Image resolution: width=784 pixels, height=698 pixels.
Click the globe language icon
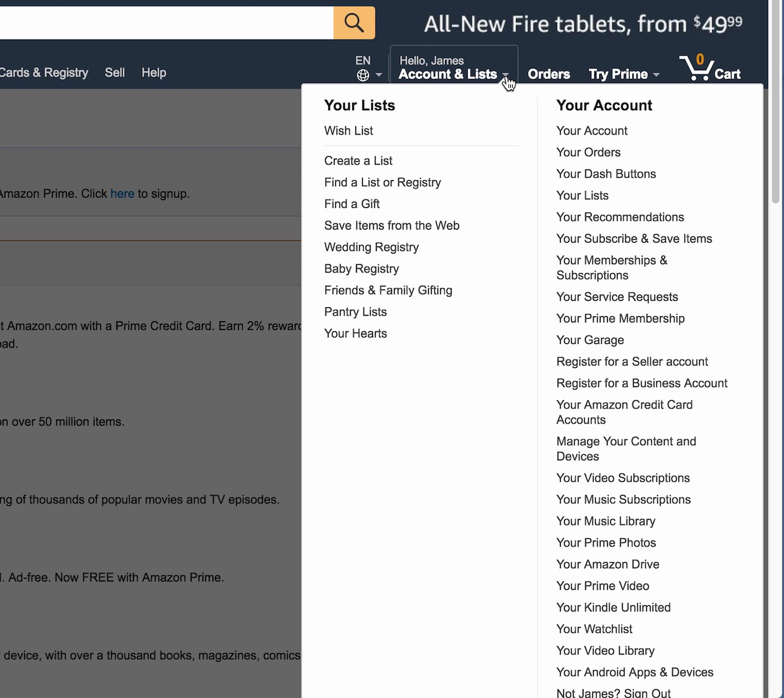pyautogui.click(x=363, y=75)
